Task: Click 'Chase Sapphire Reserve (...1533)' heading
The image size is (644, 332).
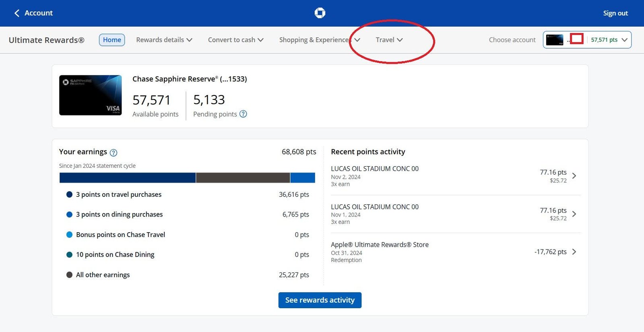Action: point(190,79)
